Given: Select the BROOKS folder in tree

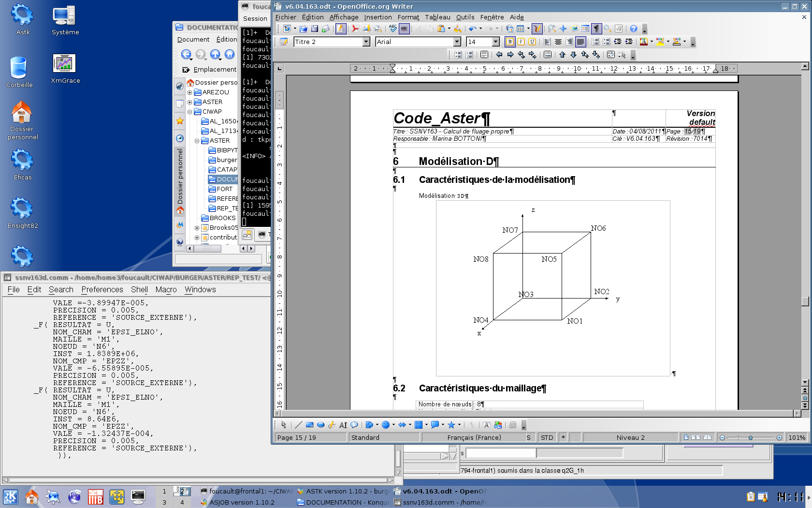Looking at the screenshot, I should tap(222, 218).
